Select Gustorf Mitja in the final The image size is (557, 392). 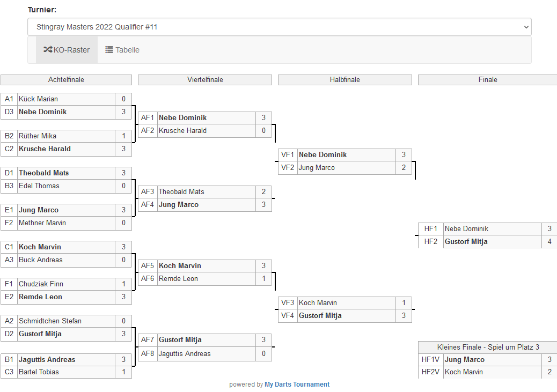(x=466, y=242)
